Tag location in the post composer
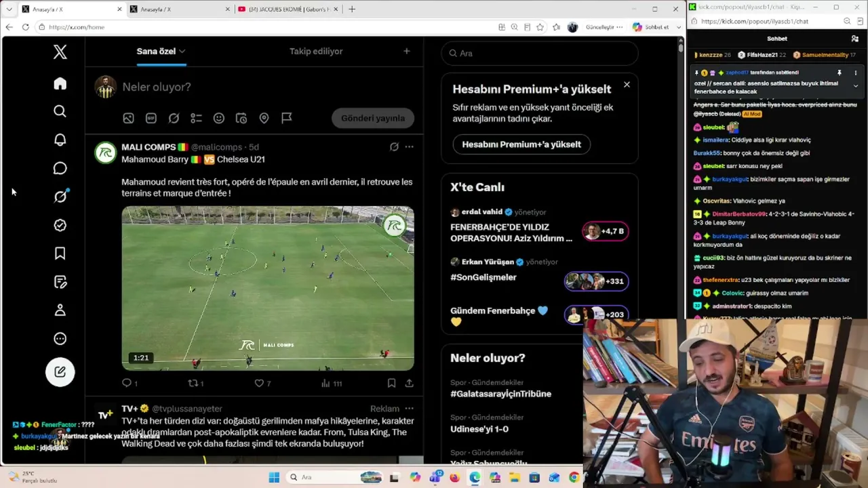 tap(264, 118)
